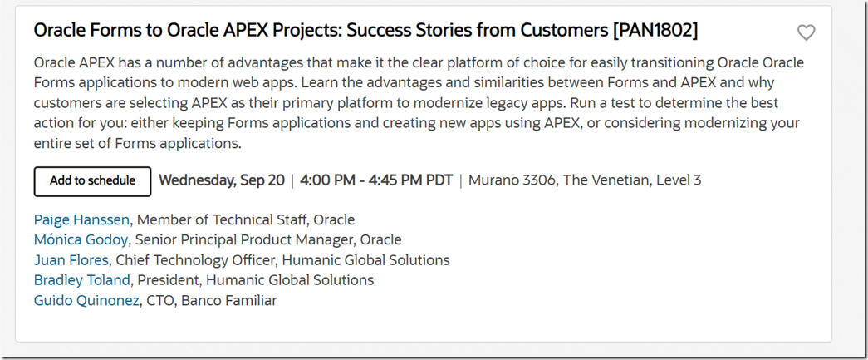
Task: Click the PAN1802 session code
Action: click(x=655, y=31)
